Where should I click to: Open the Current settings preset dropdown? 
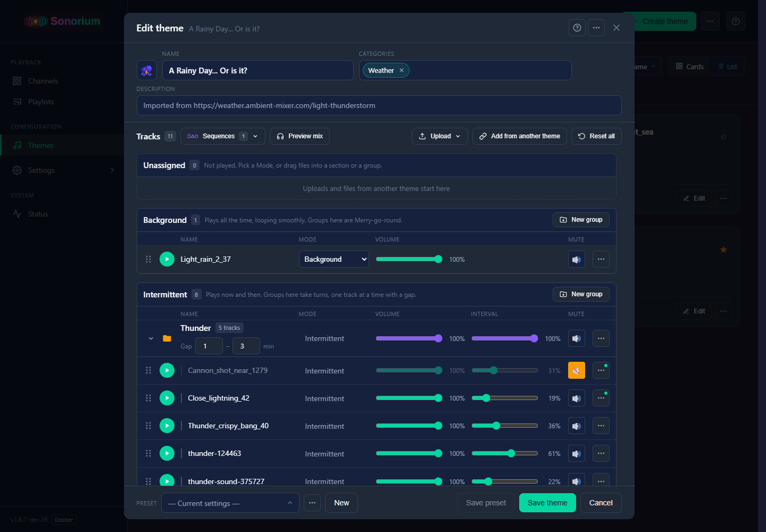point(230,503)
